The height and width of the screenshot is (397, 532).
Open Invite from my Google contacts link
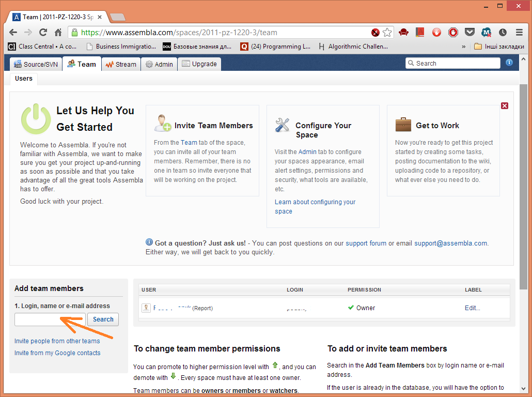[57, 353]
